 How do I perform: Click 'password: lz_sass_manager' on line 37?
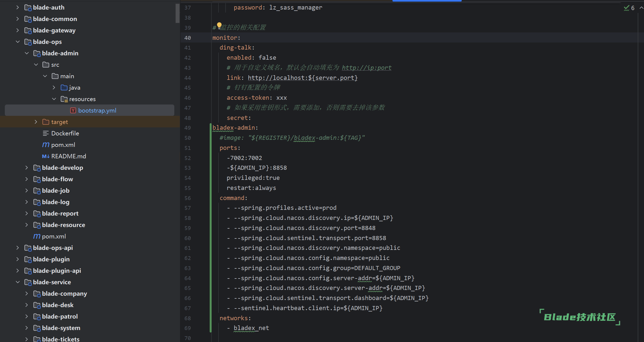pyautogui.click(x=278, y=8)
